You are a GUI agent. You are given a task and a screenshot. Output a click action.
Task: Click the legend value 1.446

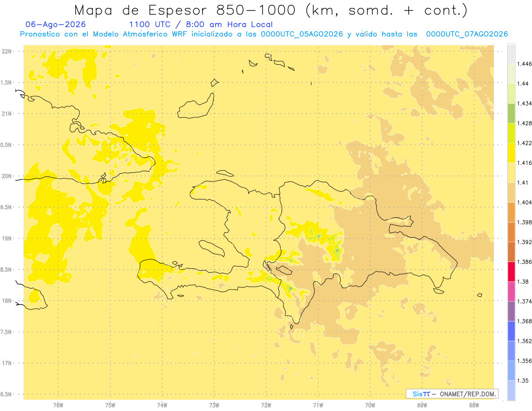point(525,64)
